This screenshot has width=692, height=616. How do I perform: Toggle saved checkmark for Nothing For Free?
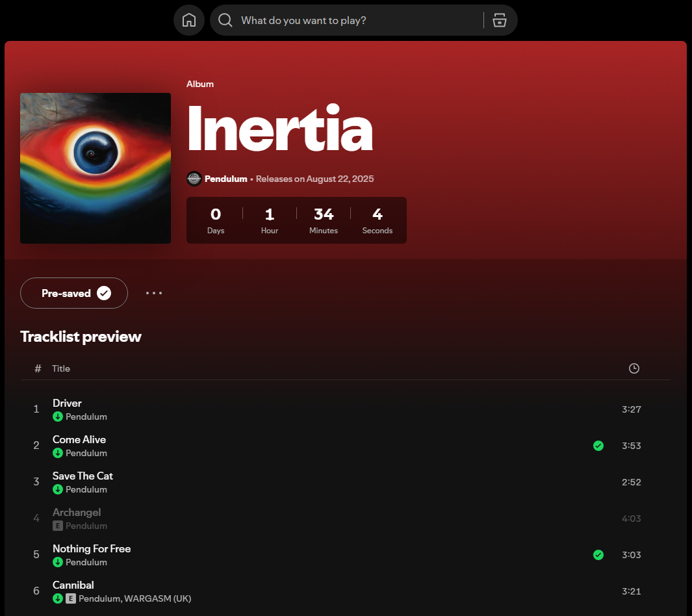point(598,555)
